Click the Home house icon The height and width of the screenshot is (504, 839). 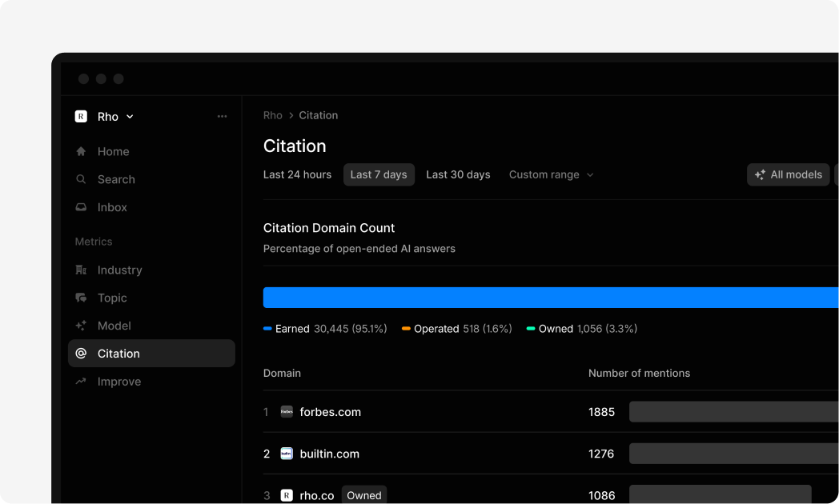81,151
